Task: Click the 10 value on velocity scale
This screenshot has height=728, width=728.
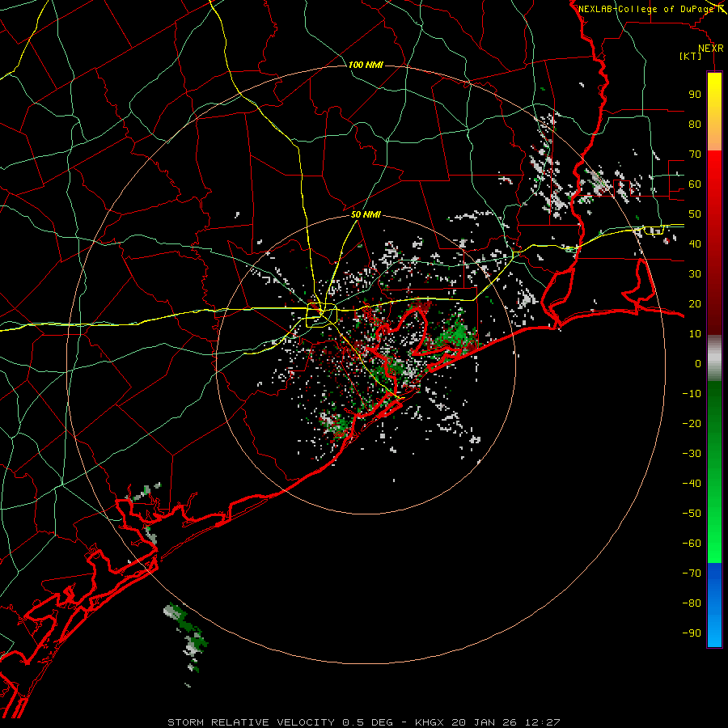Action: [x=695, y=334]
